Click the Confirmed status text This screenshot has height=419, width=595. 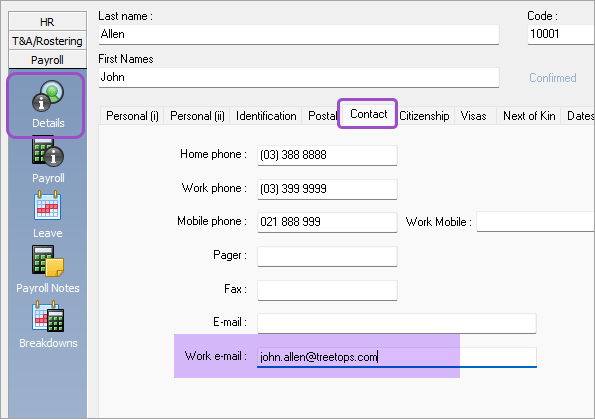click(552, 78)
